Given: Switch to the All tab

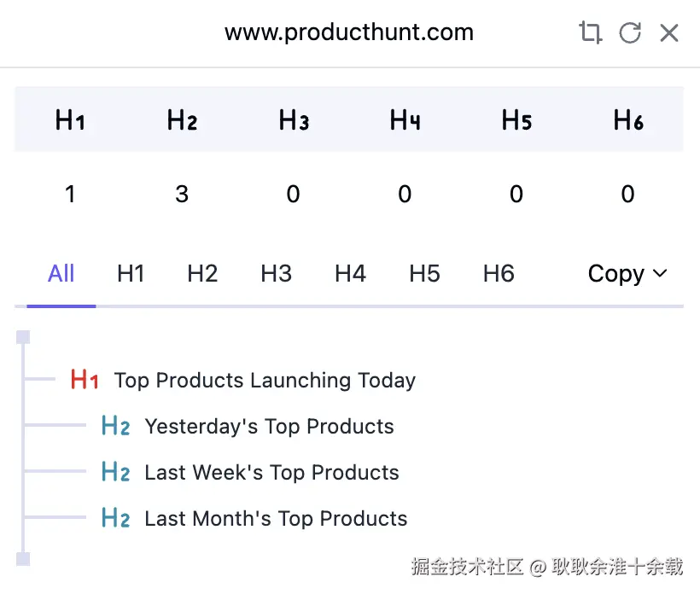Looking at the screenshot, I should 61,274.
